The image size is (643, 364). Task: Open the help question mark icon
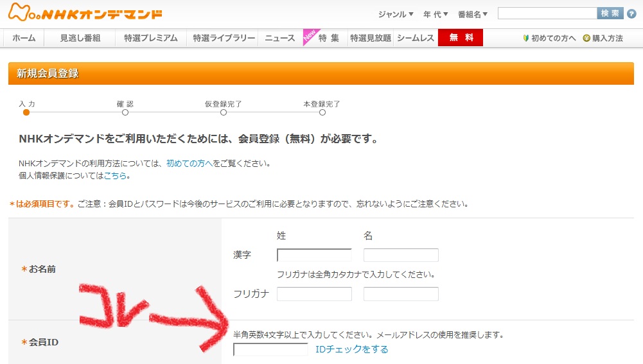click(631, 13)
